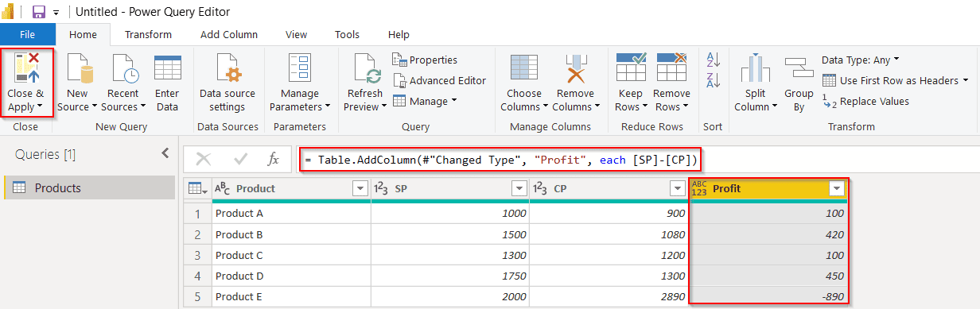This screenshot has height=309, width=980.
Task: Open the SP column filter dropdown
Action: pyautogui.click(x=519, y=188)
